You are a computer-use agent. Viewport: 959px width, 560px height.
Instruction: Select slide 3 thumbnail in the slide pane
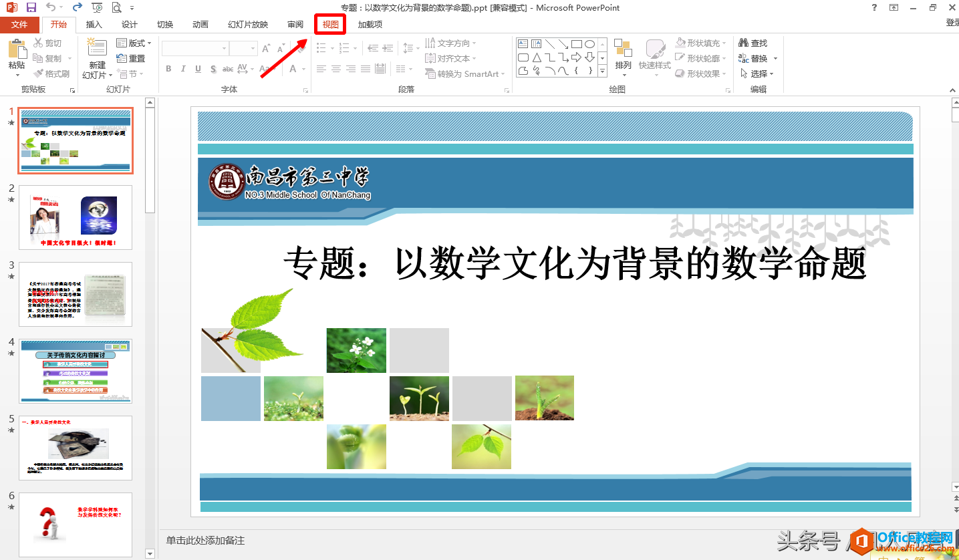click(76, 295)
